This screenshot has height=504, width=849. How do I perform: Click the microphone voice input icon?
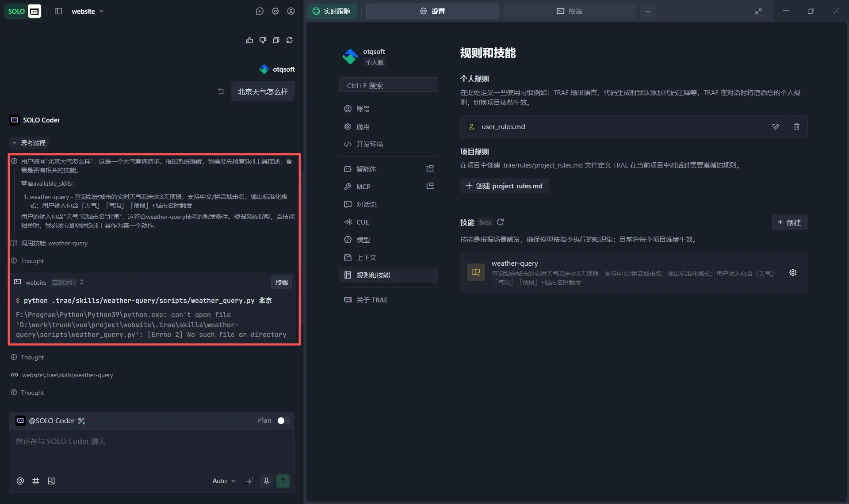(266, 481)
